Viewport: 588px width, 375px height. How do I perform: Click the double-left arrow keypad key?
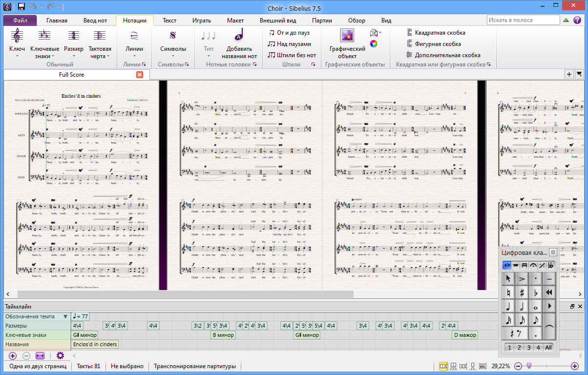point(549,293)
